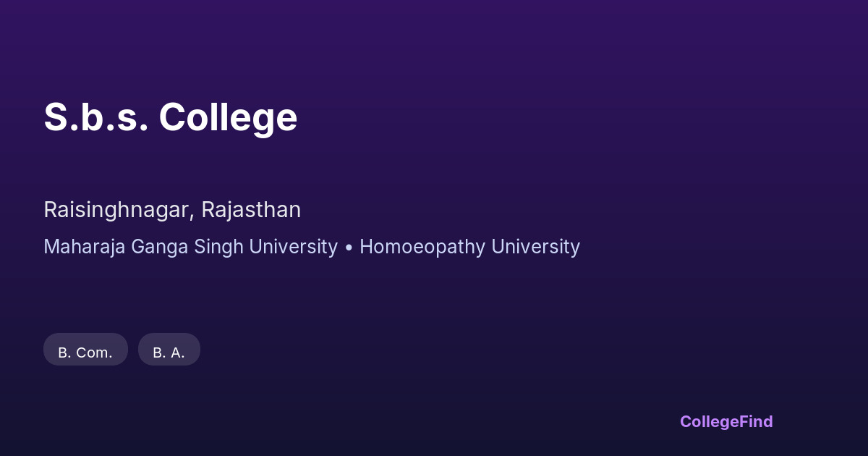Click the word "Com." inside the first tag
This screenshot has width=868, height=456.
(94, 352)
